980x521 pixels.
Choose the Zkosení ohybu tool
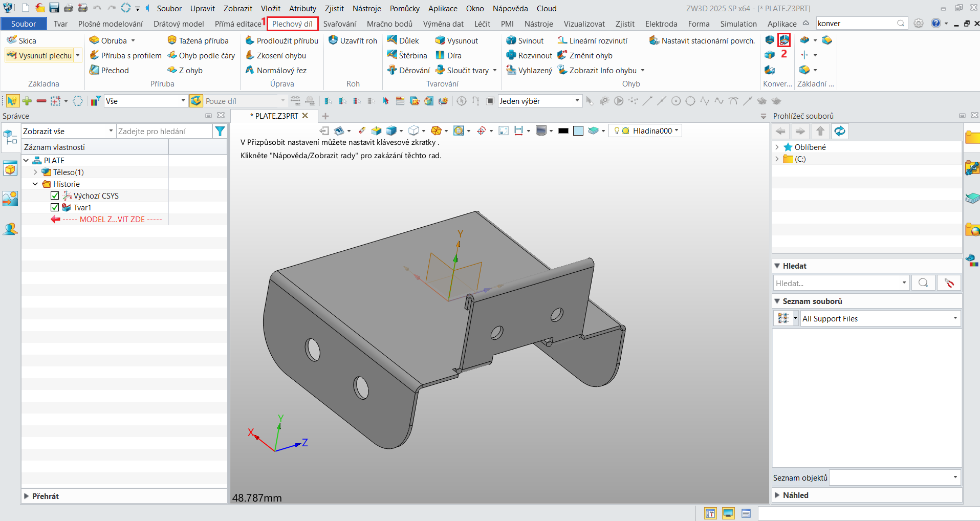click(275, 55)
